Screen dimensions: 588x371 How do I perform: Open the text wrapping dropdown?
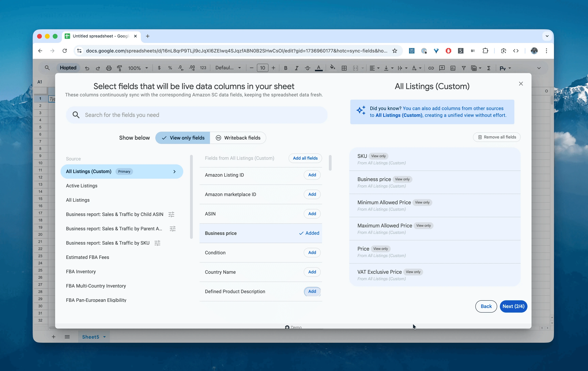(402, 68)
